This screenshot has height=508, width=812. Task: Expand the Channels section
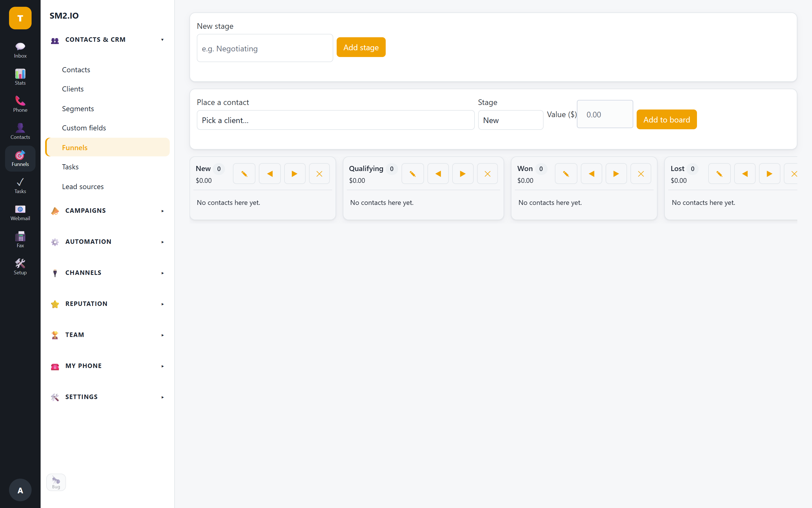click(107, 273)
